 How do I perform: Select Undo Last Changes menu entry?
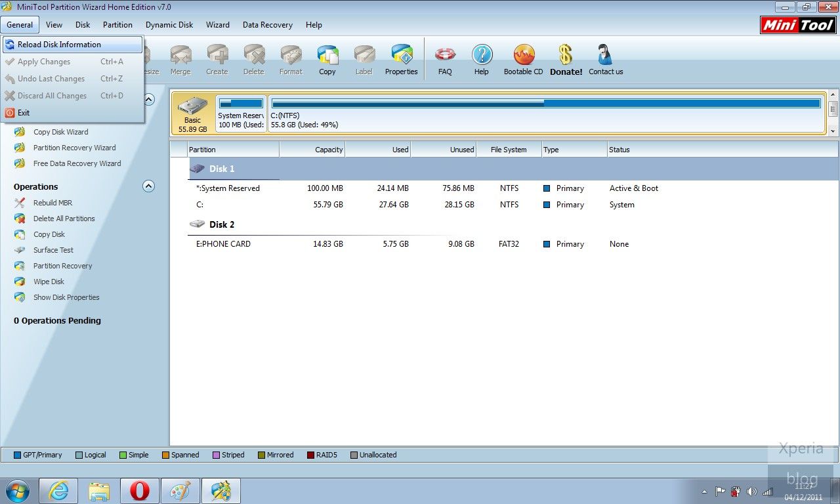(x=72, y=79)
